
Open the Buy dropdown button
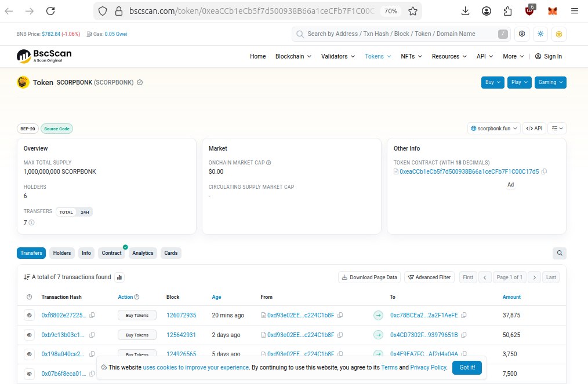[492, 82]
